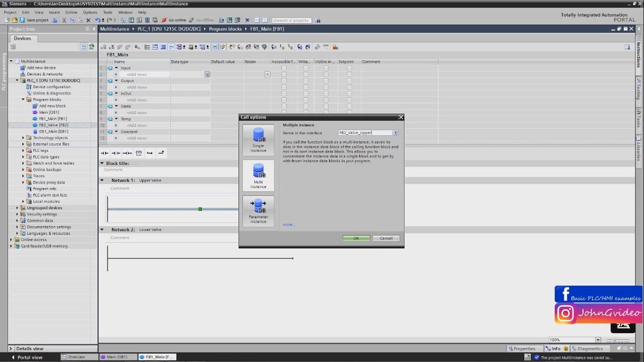The height and width of the screenshot is (362, 644).
Task: Toggle Setpoint checkbox in Input row
Action: point(349,68)
